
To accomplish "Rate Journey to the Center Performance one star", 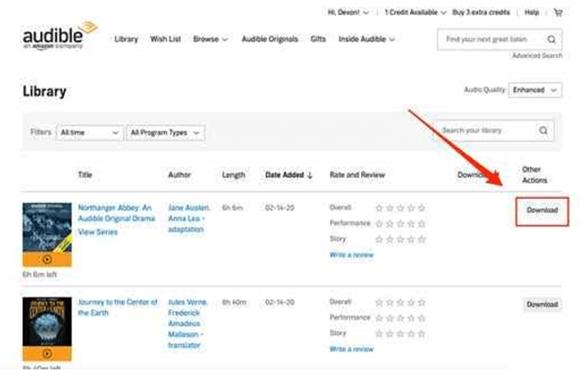I will 379,318.
